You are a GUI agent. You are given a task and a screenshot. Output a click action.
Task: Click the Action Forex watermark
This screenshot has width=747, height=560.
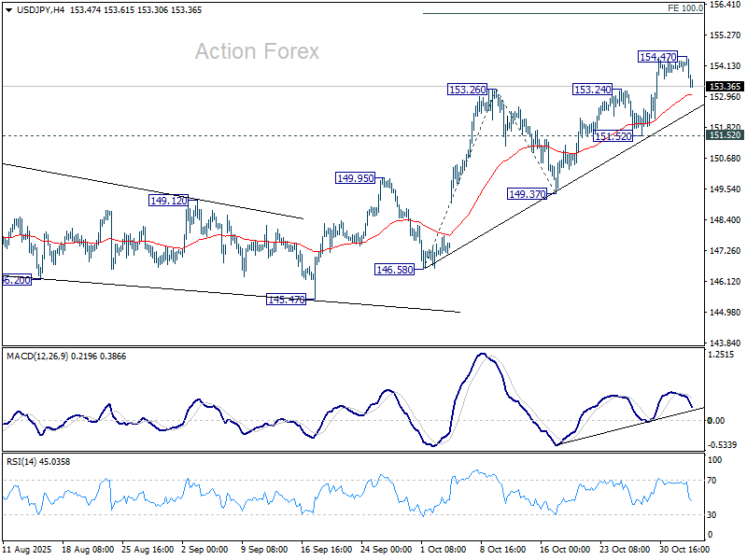point(257,51)
